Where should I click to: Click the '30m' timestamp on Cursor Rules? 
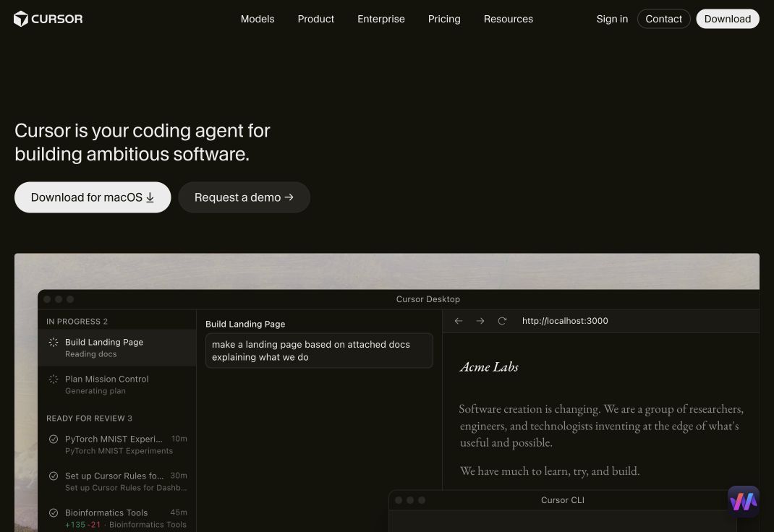point(179,476)
